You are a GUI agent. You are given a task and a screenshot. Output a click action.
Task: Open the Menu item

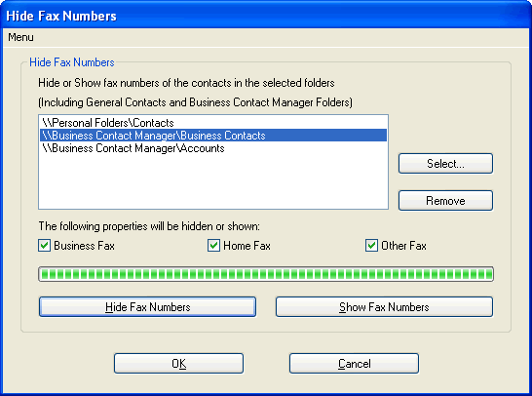[x=20, y=37]
